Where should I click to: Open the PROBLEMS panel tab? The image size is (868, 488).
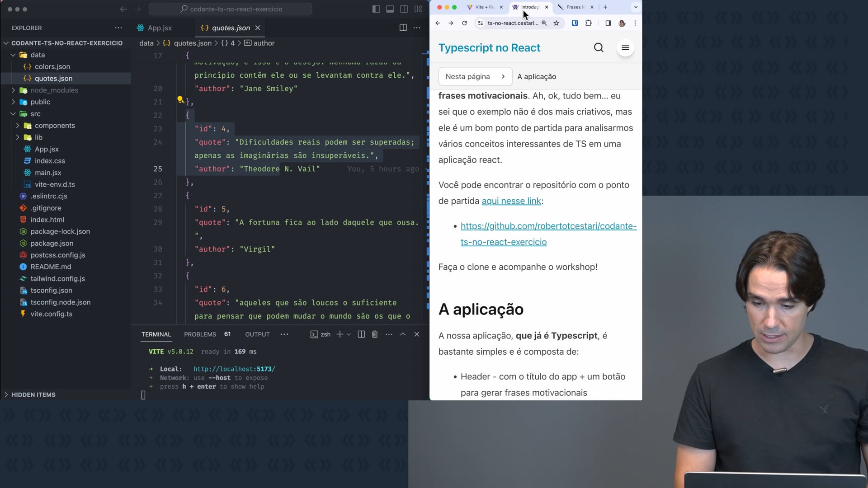tap(200, 334)
